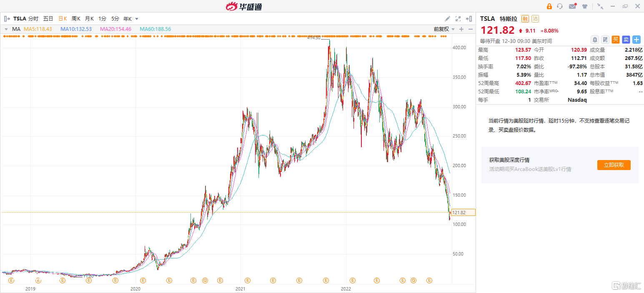644x293 pixels.
Task: Click the 成交量 value 2.218亿
Action: coord(634,50)
